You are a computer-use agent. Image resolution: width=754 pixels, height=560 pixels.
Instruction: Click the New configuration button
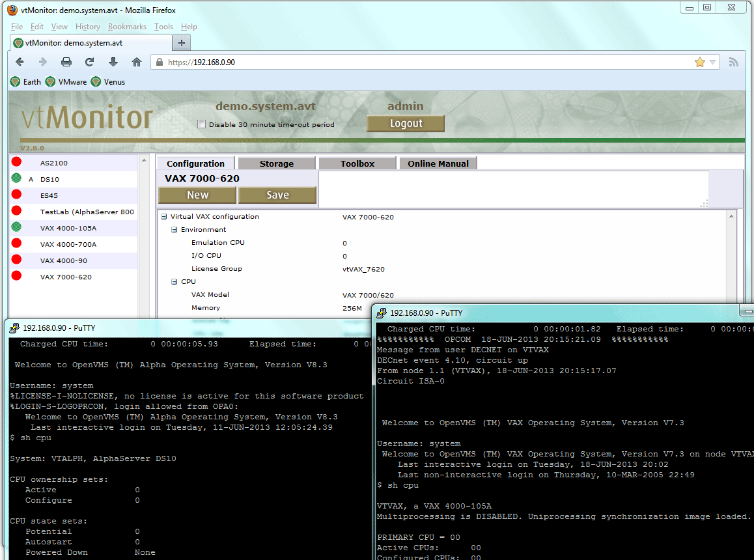198,195
